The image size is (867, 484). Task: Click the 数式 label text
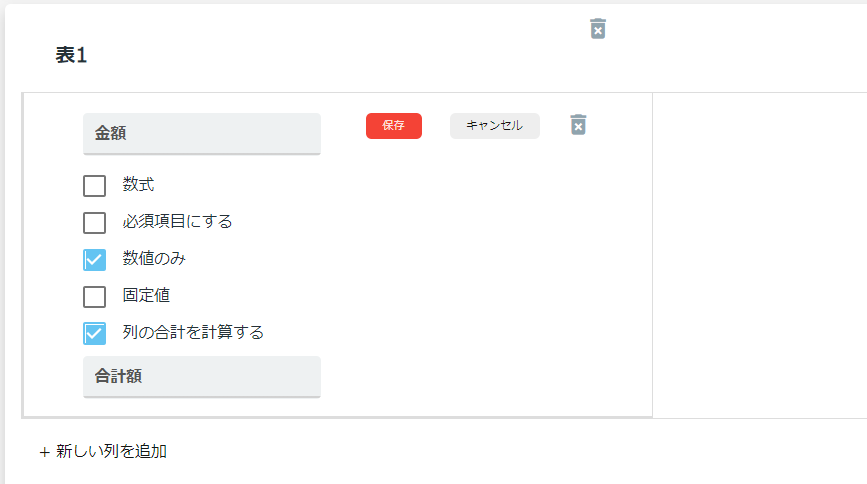click(x=138, y=184)
